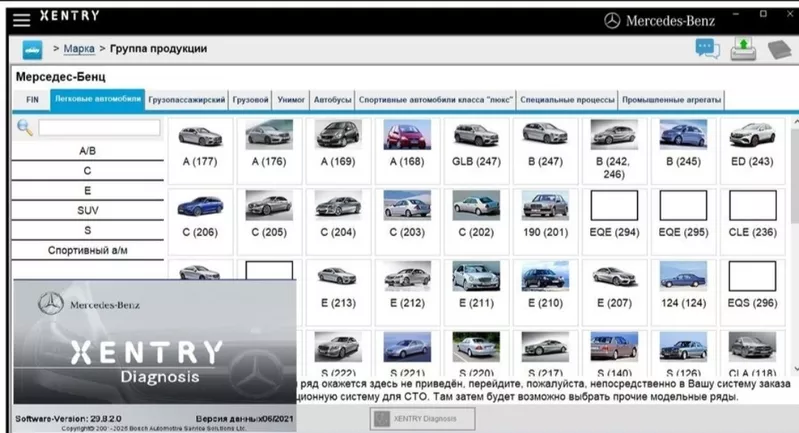Switch to the FIN tab
The width and height of the screenshot is (799, 433).
[32, 100]
